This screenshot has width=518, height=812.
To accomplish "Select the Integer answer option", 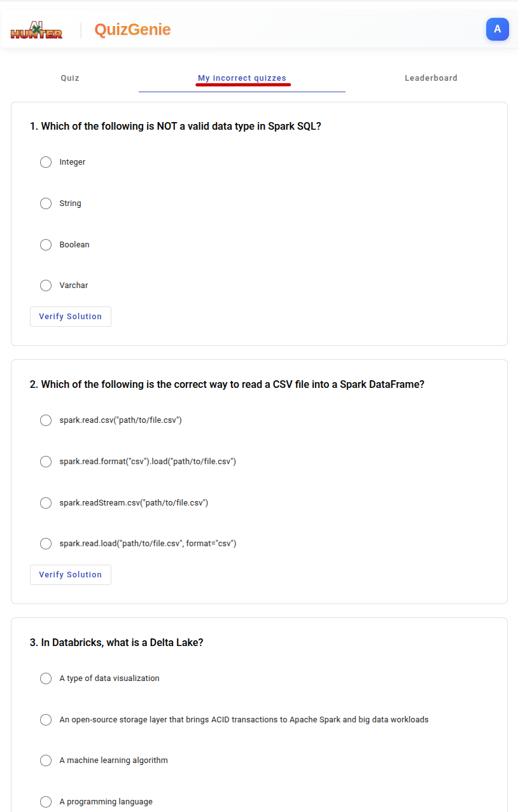I will [x=45, y=162].
